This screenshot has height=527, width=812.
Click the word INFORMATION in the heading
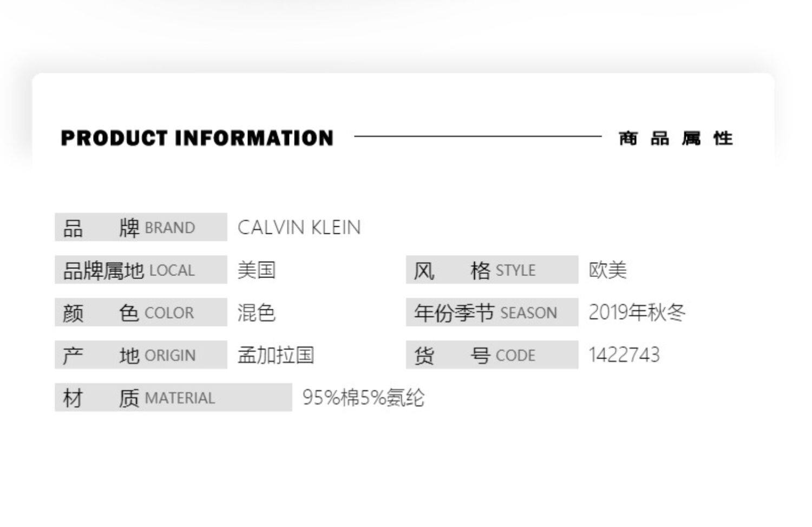[x=254, y=139]
